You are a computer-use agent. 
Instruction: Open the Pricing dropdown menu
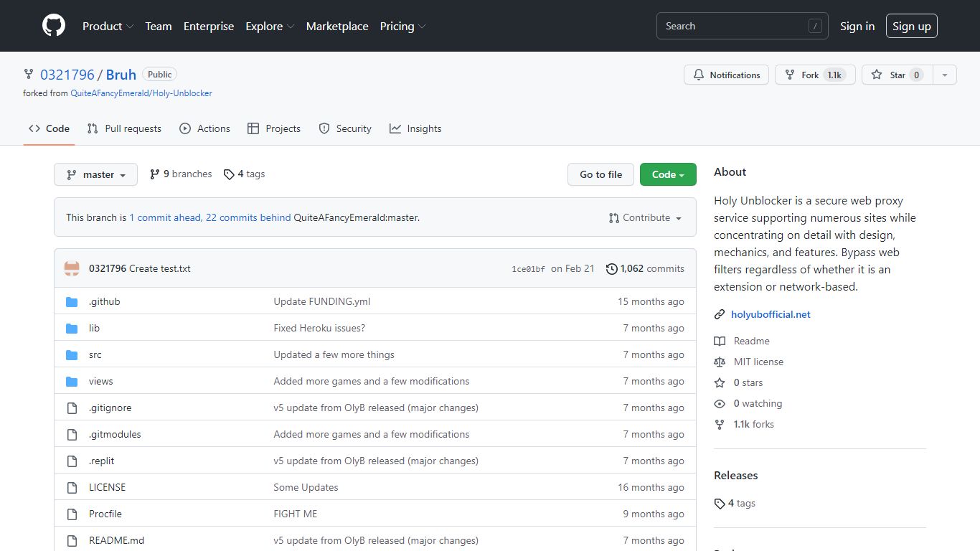pyautogui.click(x=402, y=26)
